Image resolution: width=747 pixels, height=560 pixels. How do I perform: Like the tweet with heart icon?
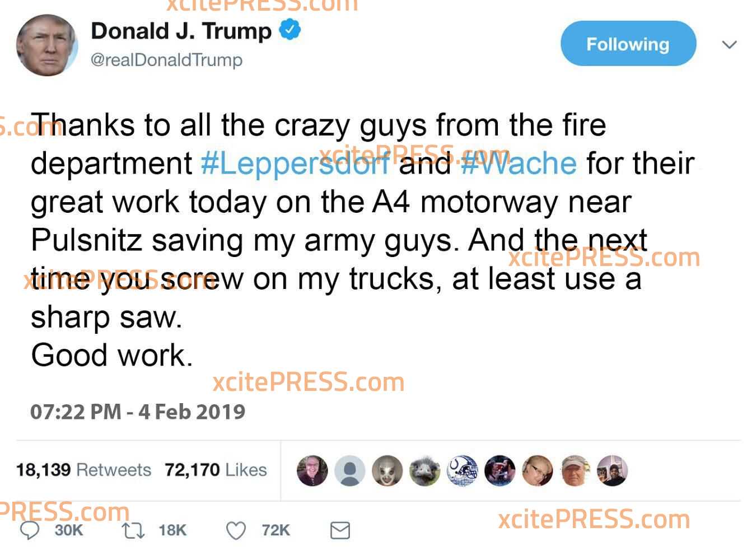click(236, 530)
